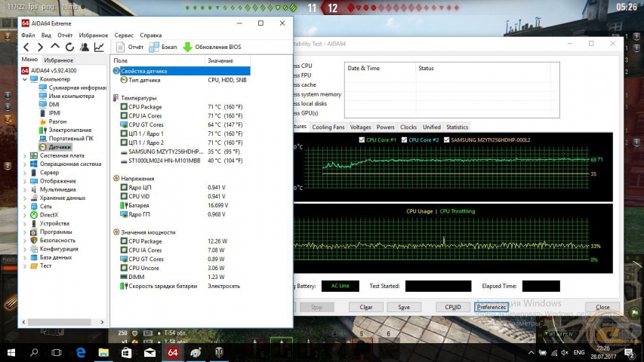644x362 pixels.
Task: Go up one level with the up arrow
Action: pos(55,47)
